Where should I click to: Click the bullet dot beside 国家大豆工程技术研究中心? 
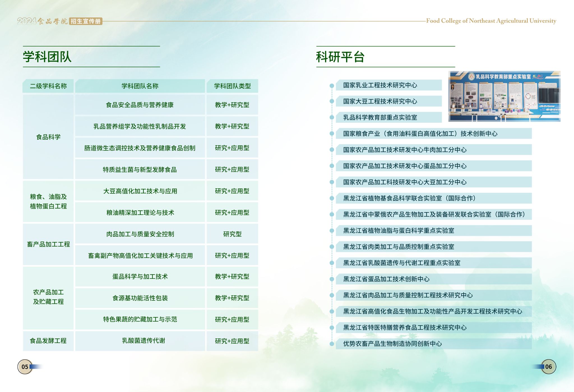pyautogui.click(x=332, y=101)
